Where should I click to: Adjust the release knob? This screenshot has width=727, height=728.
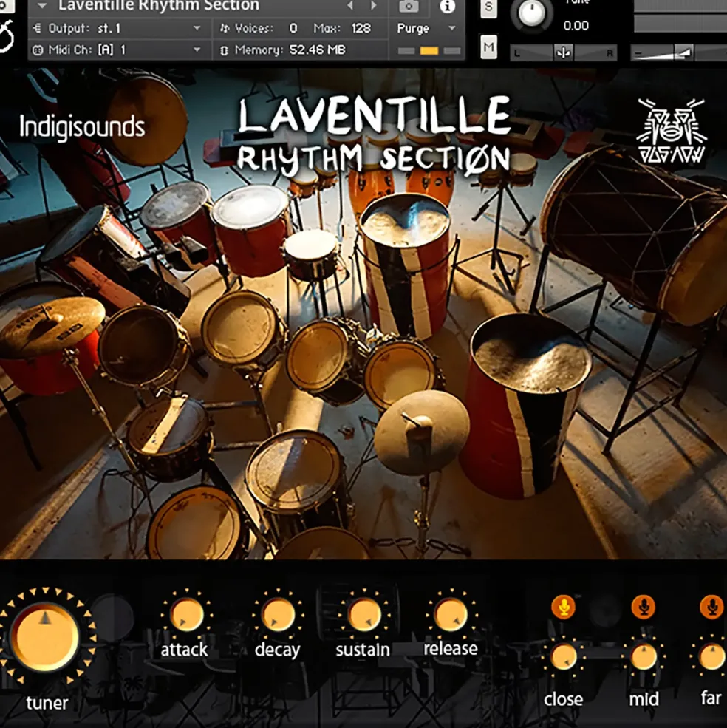[x=451, y=615]
